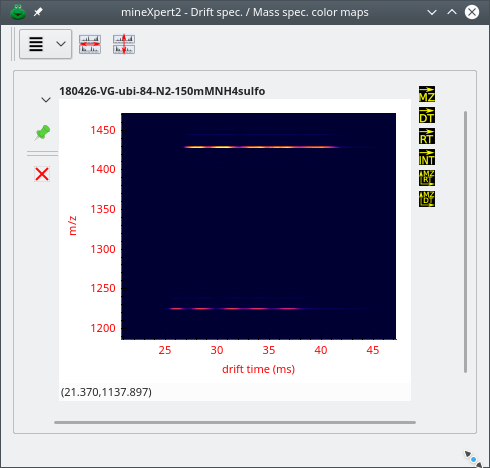
Task: Remove the plot with red X
Action: (42, 174)
